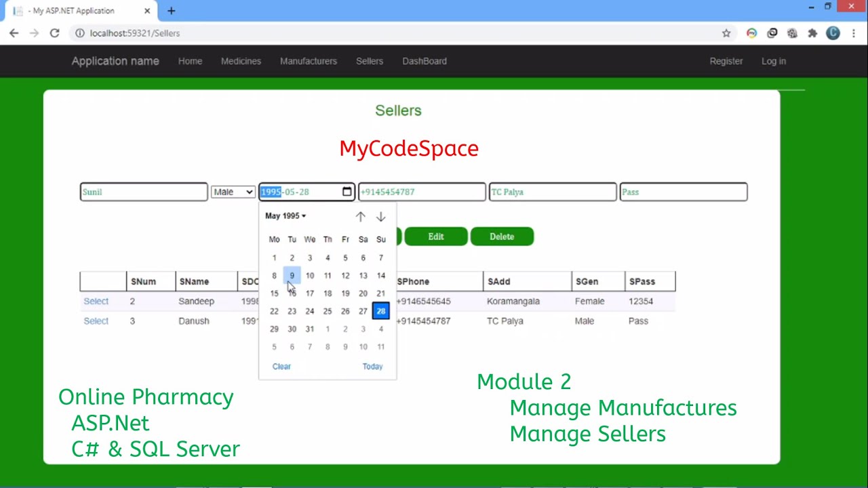Close the My ASP.NET Application tab
The width and height of the screenshot is (868, 488).
[x=147, y=11]
